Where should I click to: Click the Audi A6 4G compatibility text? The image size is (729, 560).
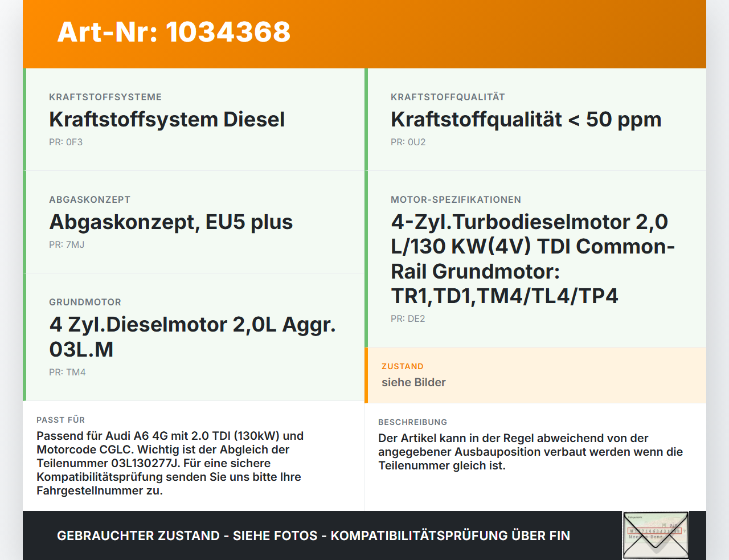click(x=170, y=463)
